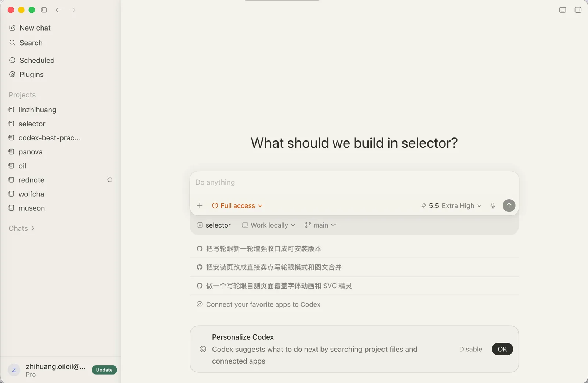Click the project icon beside linzhihuang
The height and width of the screenshot is (383, 588).
point(11,110)
